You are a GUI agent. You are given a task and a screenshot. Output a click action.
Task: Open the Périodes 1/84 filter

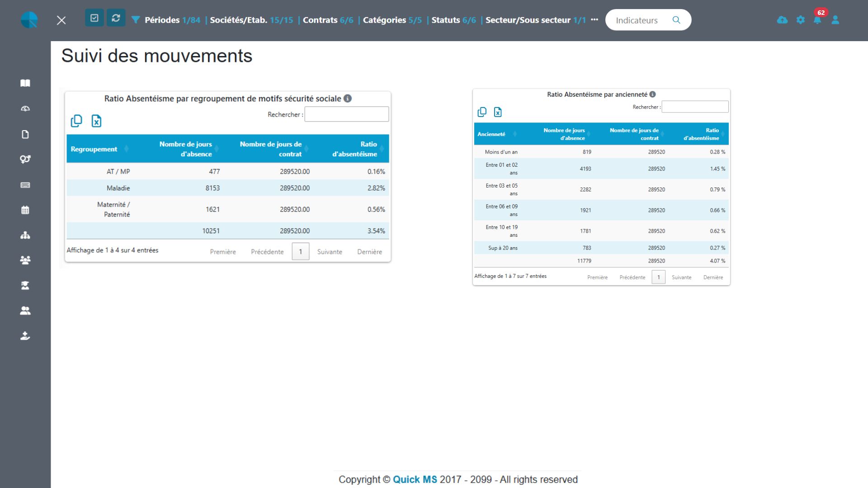click(x=172, y=20)
